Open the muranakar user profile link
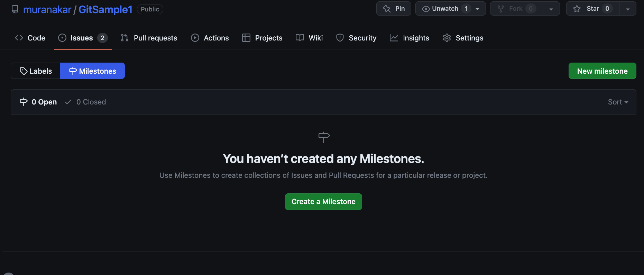 [47, 9]
